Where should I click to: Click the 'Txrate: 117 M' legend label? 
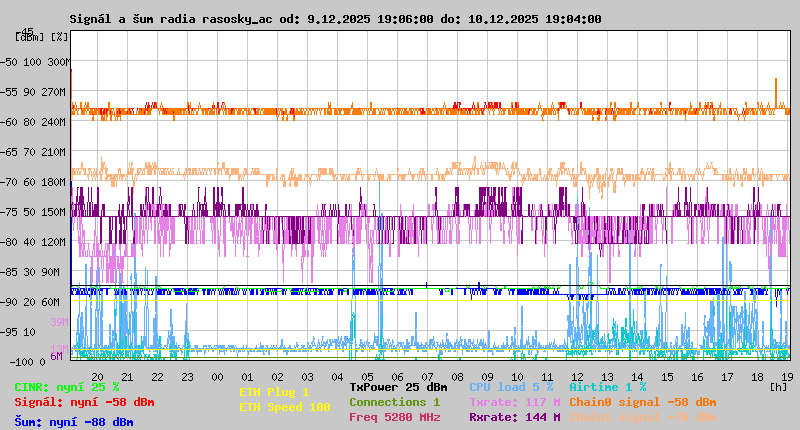click(515, 402)
